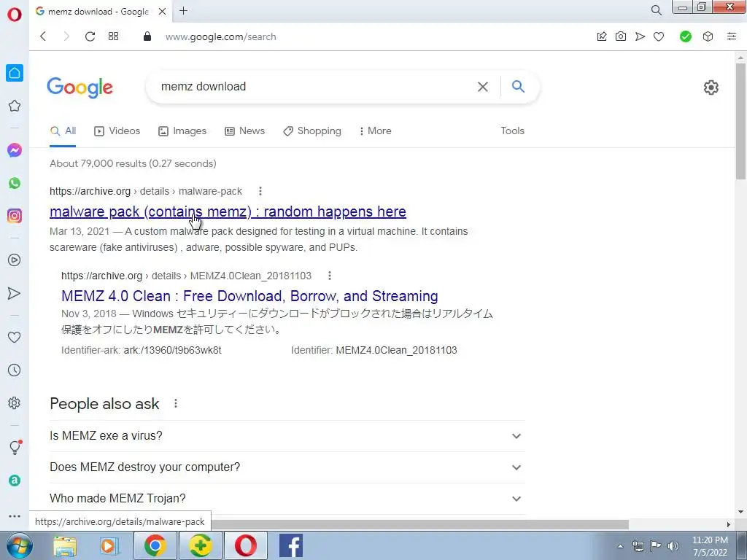The image size is (747, 560).
Task: Click the teal 'a' sidebar extension icon
Action: [15, 481]
